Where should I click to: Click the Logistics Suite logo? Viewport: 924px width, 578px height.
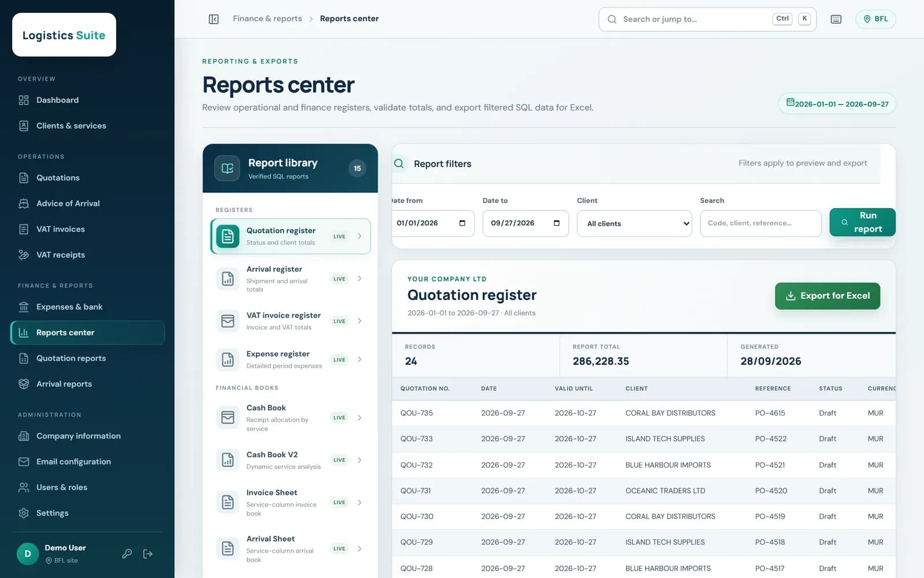(64, 35)
